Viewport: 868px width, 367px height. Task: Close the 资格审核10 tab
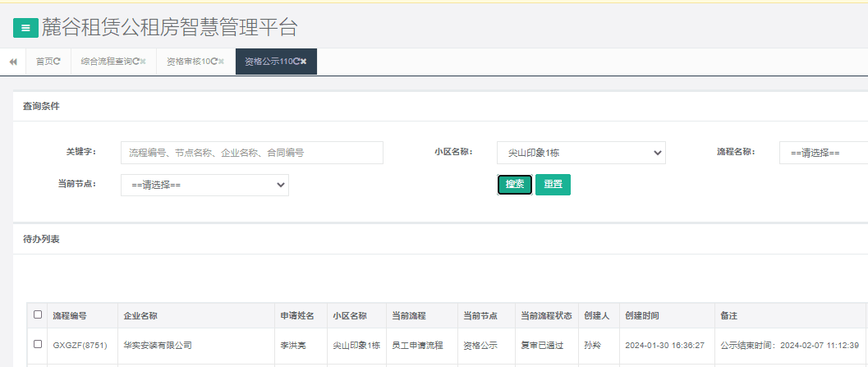pos(222,62)
